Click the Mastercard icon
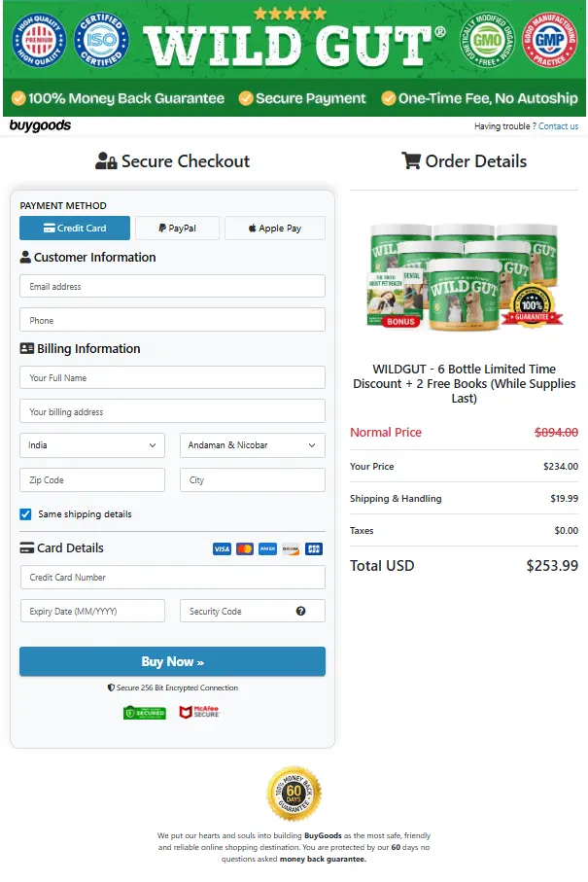This screenshot has height=882, width=588. click(x=245, y=549)
